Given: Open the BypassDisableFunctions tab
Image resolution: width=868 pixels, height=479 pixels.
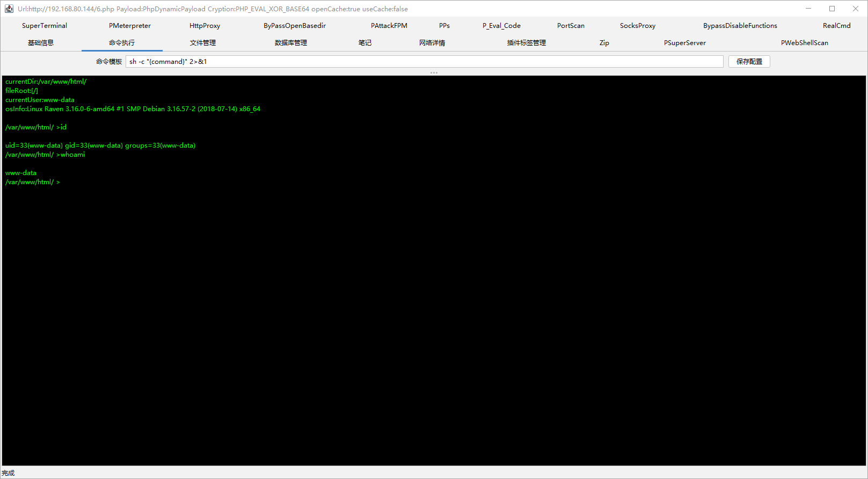Looking at the screenshot, I should 740,26.
